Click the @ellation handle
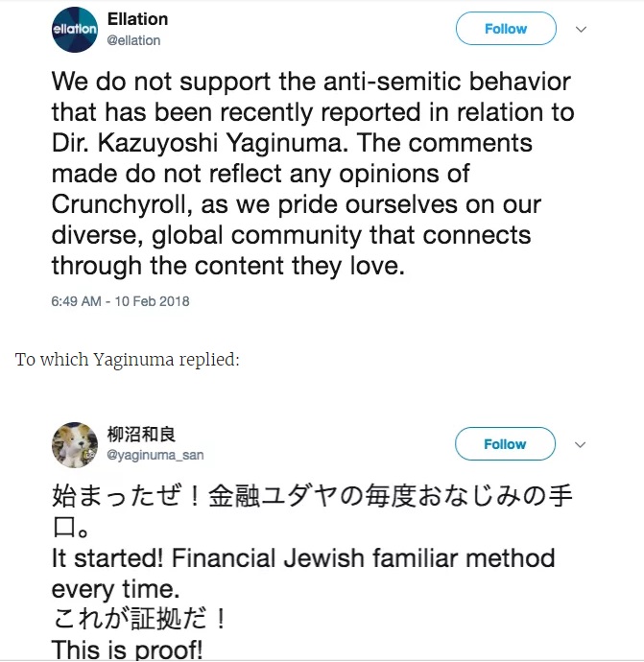Viewport: 644px width, 662px height. [133, 40]
